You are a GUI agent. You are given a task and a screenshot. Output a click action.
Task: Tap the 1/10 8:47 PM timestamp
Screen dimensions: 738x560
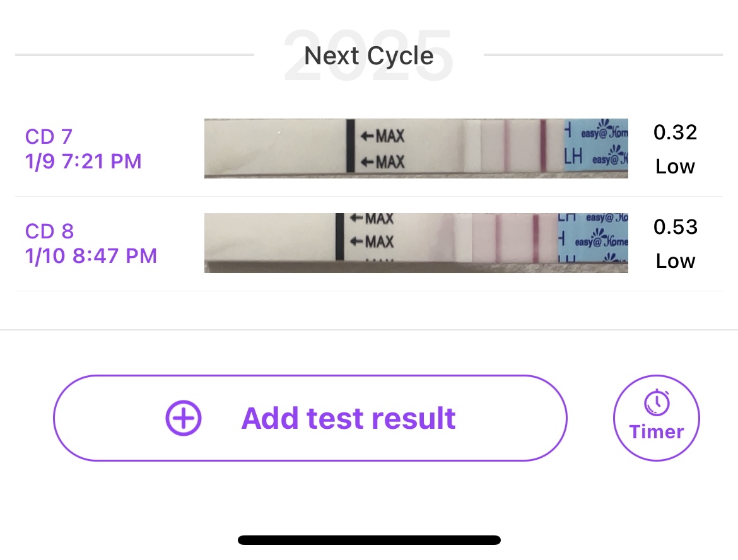(x=91, y=256)
